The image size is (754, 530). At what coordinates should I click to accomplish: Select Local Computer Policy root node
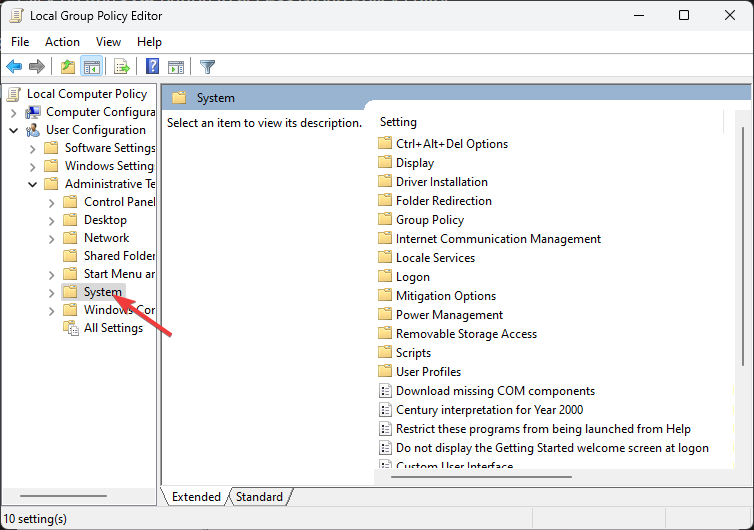(x=87, y=94)
